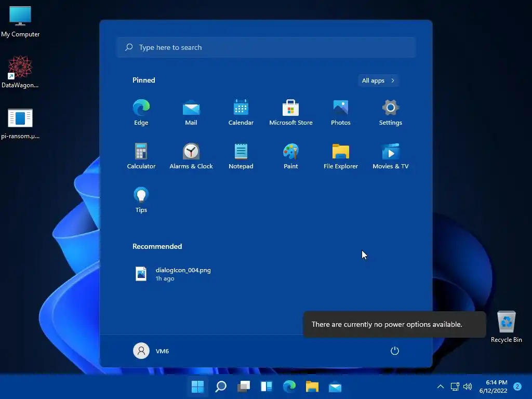Click the volume speaker tray icon

click(468, 387)
